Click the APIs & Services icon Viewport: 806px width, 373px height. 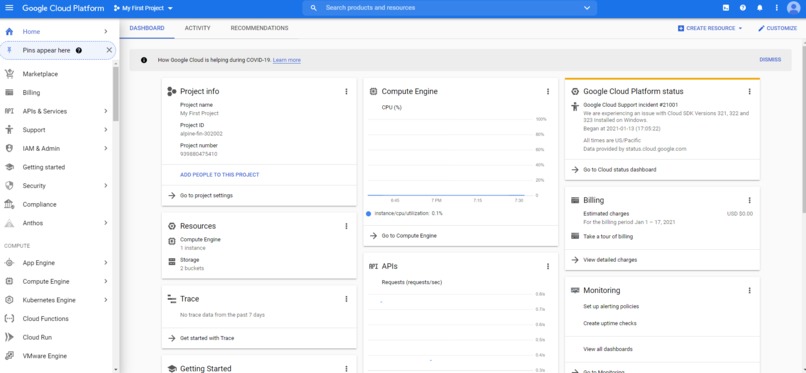coord(9,111)
